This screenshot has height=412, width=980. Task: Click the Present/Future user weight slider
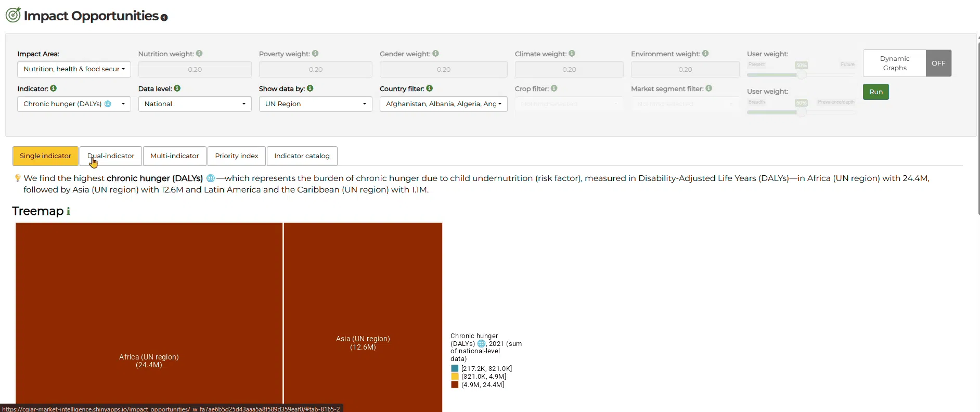(801, 75)
